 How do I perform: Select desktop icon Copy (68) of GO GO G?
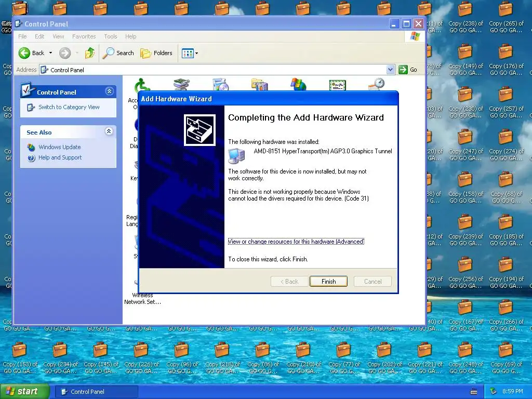click(506, 188)
